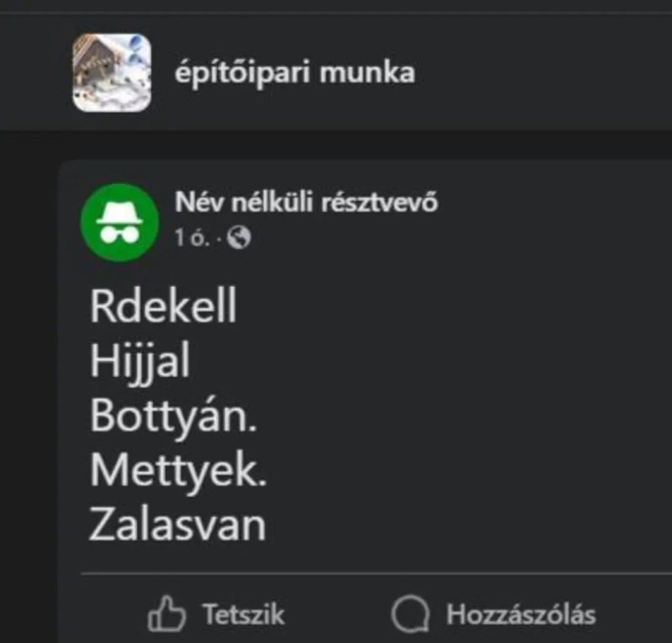This screenshot has height=643, width=672.
Task: Like the post via Tetszik label
Action: (244, 614)
